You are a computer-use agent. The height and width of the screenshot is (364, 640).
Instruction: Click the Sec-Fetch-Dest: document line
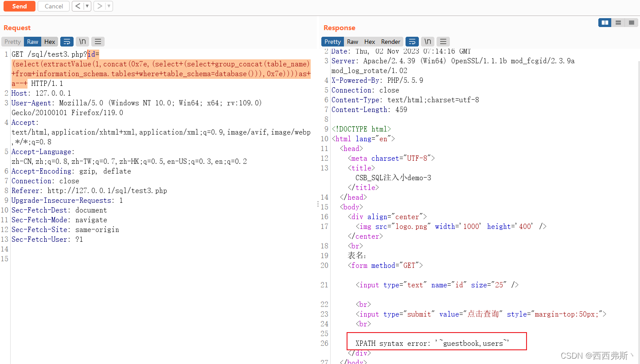(59, 210)
